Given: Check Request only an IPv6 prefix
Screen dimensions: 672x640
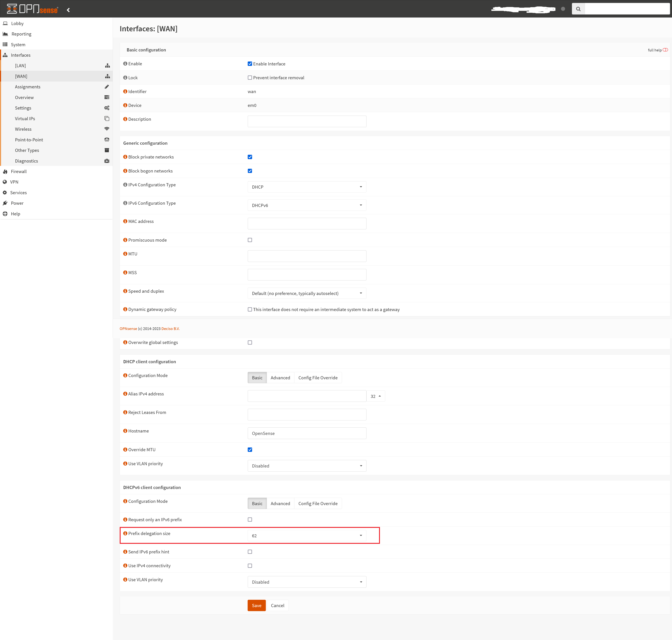Looking at the screenshot, I should click(250, 520).
